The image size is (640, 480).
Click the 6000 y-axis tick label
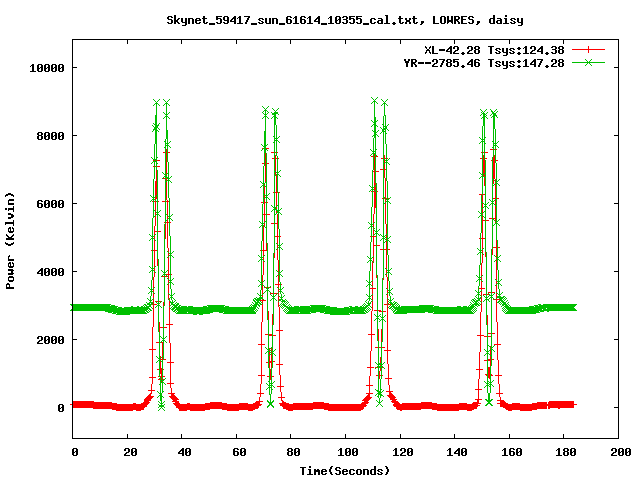(x=51, y=204)
